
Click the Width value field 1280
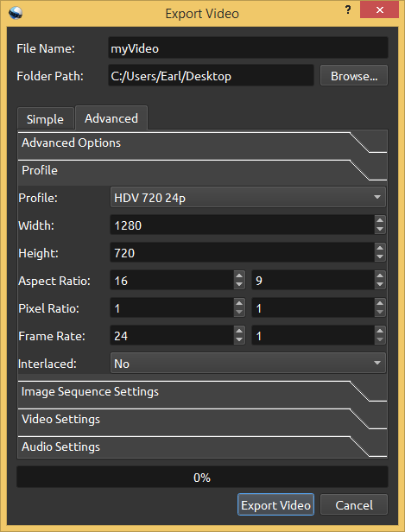(242, 225)
